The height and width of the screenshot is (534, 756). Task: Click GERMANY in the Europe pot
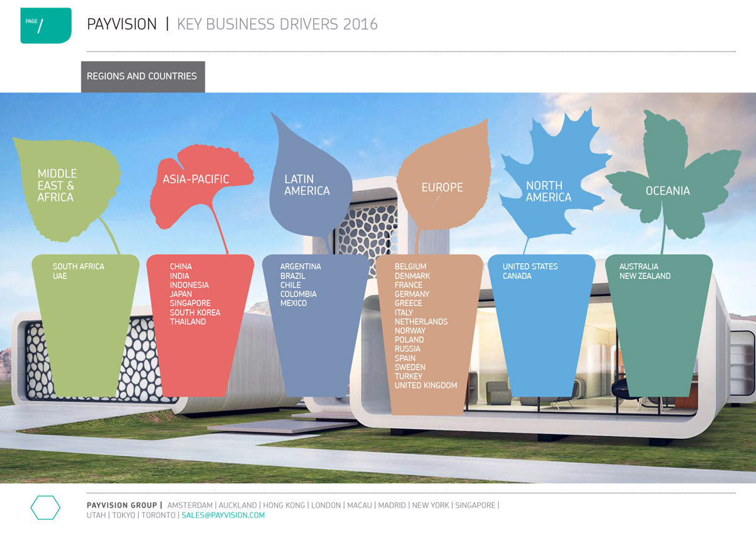[x=412, y=294]
